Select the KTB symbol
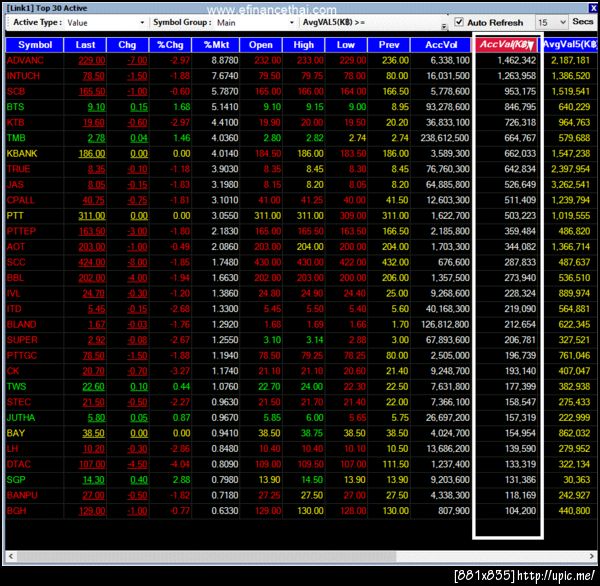Image resolution: width=600 pixels, height=586 pixels. coord(15,122)
